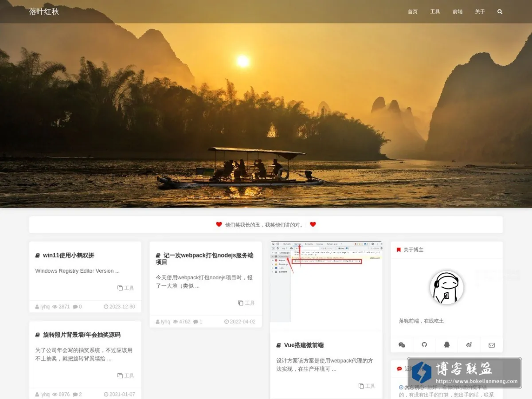Viewport: 532px width, 399px height.
Task: Open the WeChat contact icon
Action: click(402, 345)
